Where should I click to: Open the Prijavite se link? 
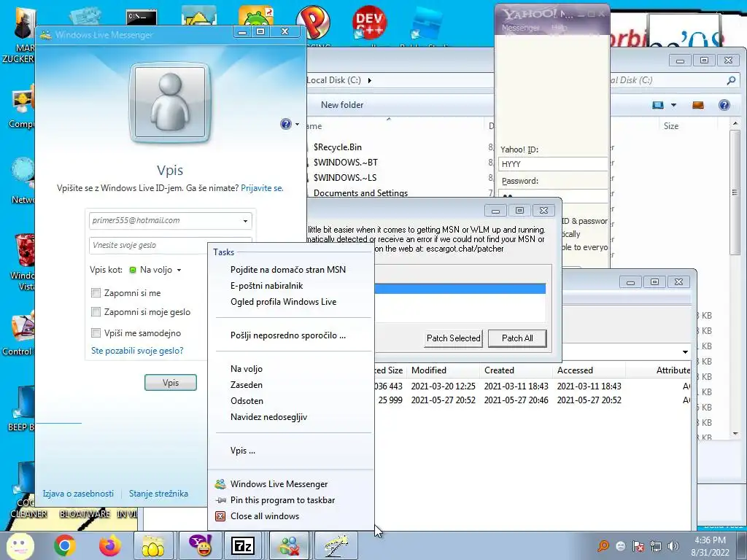pos(262,188)
